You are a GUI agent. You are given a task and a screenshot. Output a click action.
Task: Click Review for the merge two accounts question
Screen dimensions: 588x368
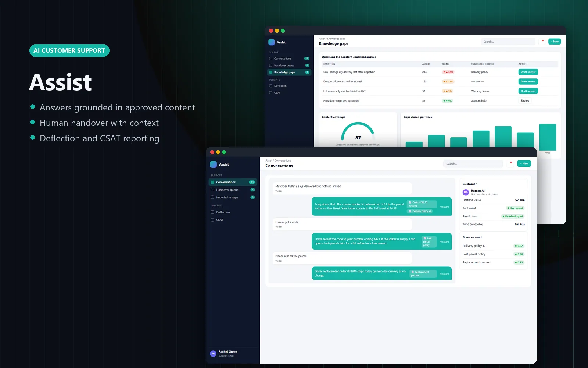[525, 100]
